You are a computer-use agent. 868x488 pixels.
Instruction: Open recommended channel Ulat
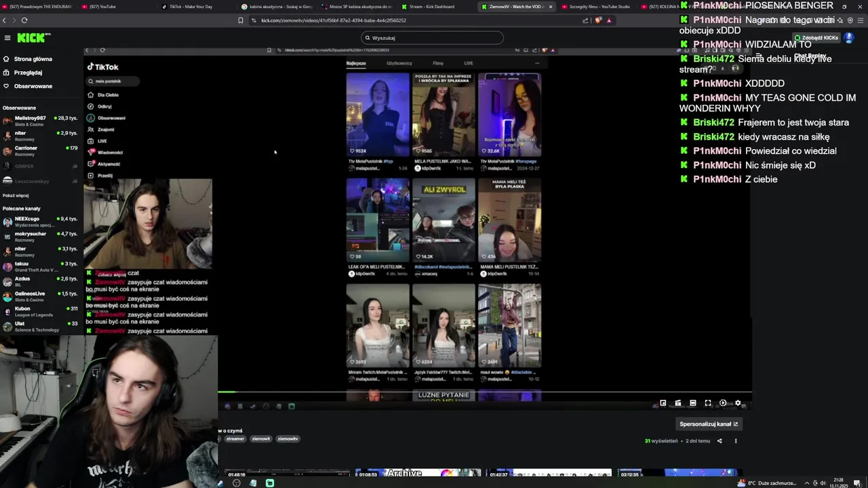40,326
